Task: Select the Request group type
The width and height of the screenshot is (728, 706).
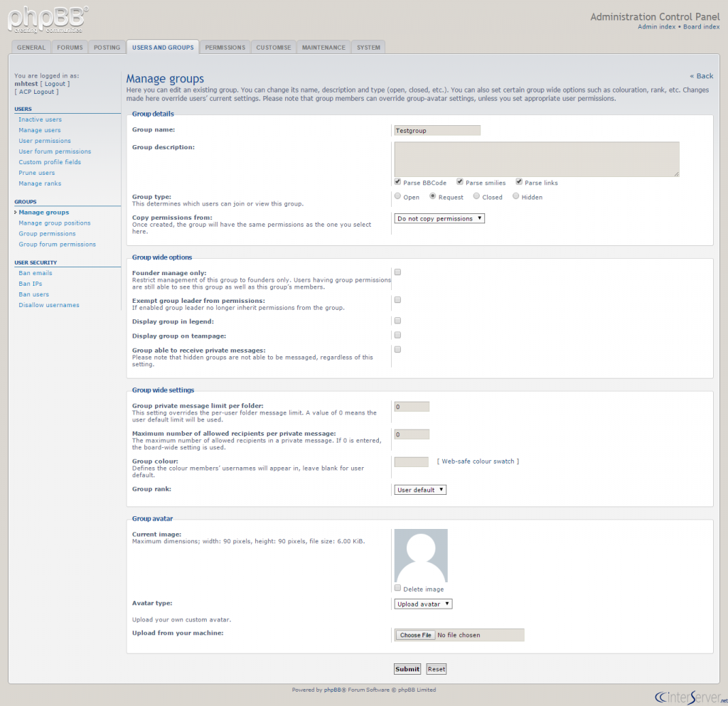Action: pos(432,196)
